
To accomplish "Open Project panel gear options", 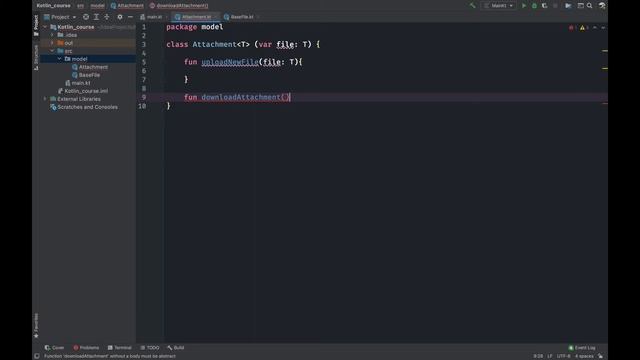I will point(120,17).
